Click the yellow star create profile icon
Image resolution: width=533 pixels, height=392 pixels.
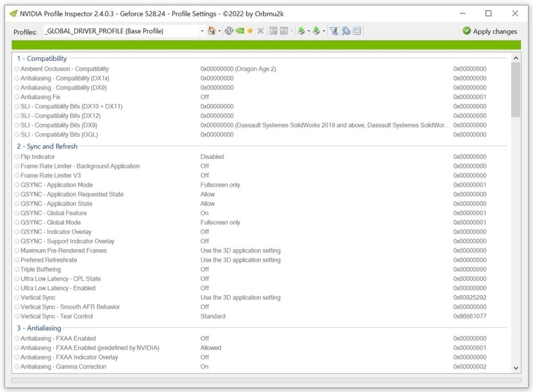250,31
